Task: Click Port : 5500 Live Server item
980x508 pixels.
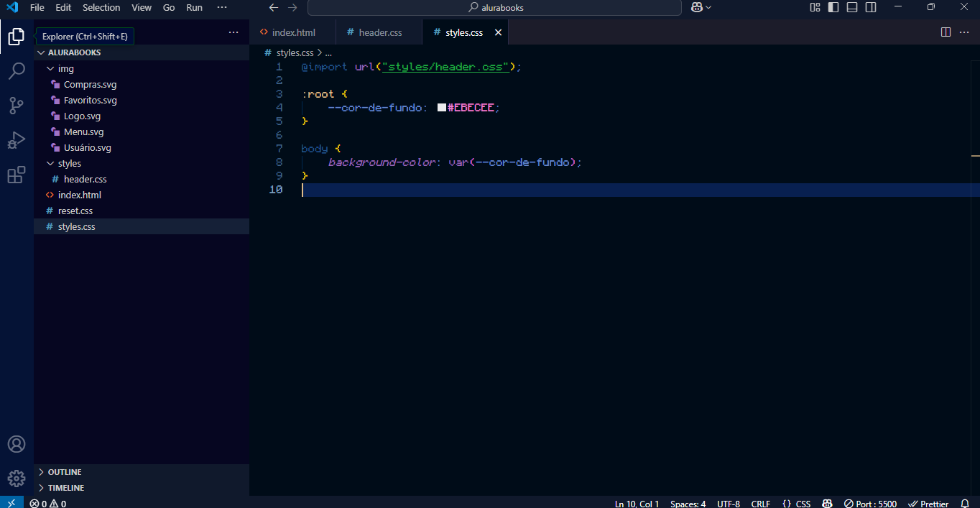Action: 871,503
